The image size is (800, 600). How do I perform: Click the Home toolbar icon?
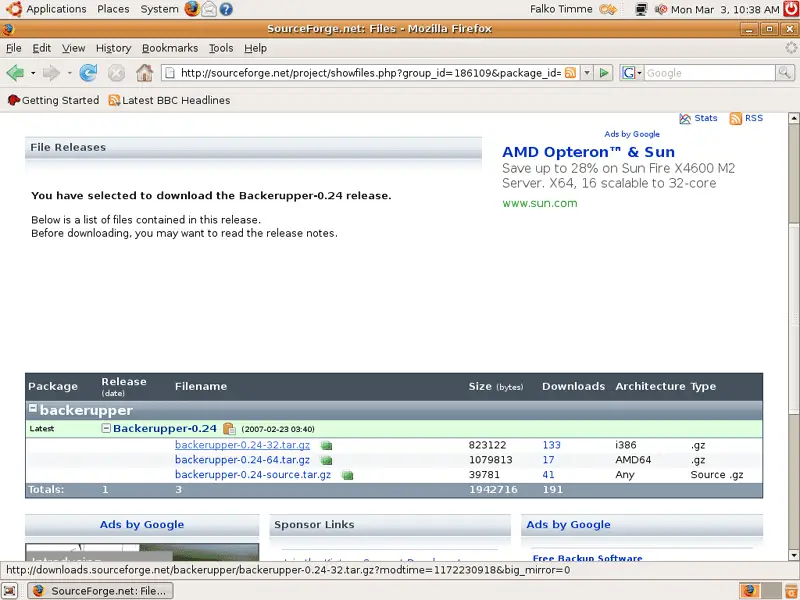[x=144, y=73]
